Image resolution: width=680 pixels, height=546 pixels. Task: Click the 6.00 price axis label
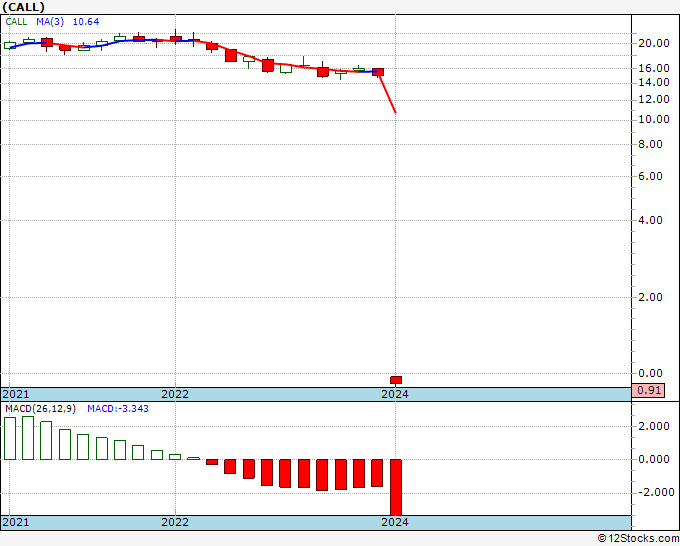[651, 176]
